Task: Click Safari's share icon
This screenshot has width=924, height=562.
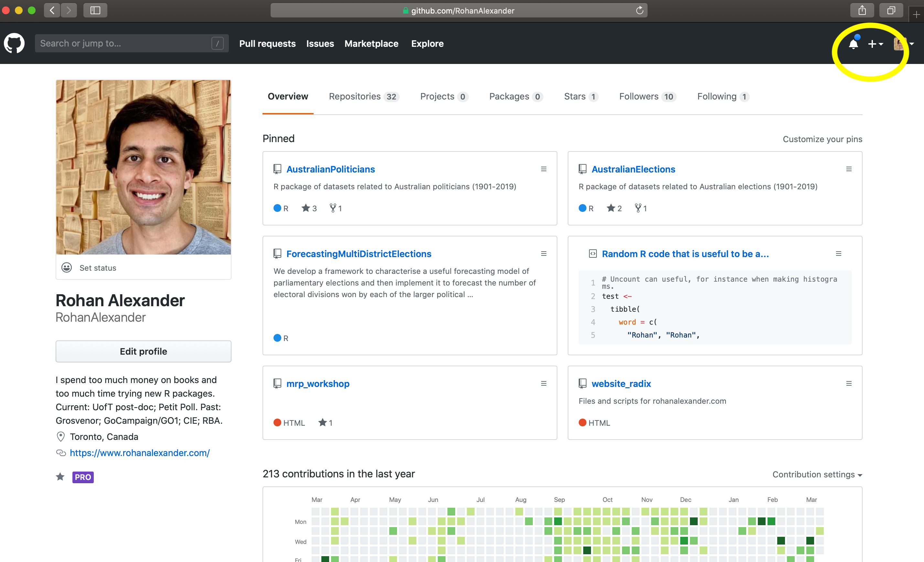Action: 862,10
